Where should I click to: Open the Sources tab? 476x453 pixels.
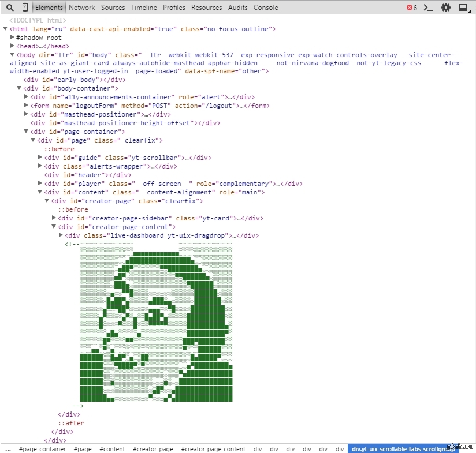[113, 8]
